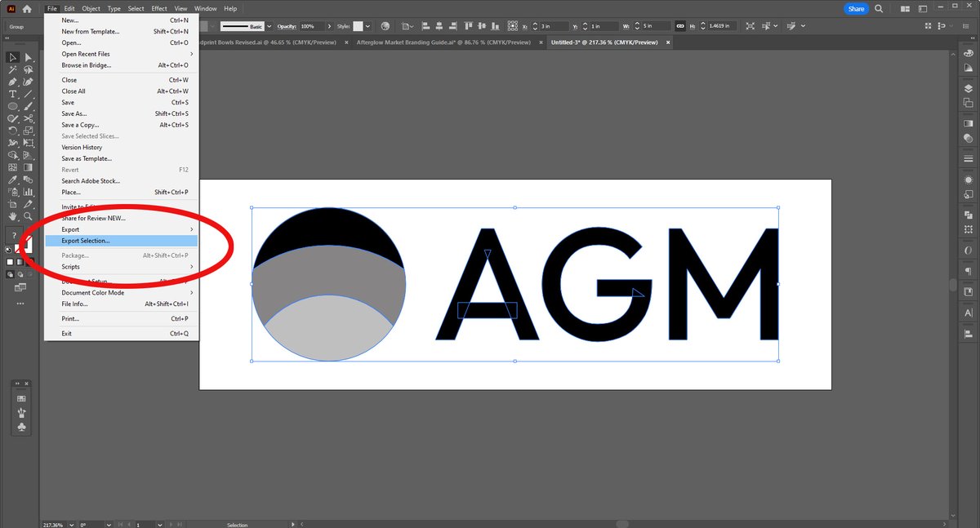Viewport: 980px width, 528px height.
Task: Open the Recolor Artwork globe icon
Action: click(385, 26)
